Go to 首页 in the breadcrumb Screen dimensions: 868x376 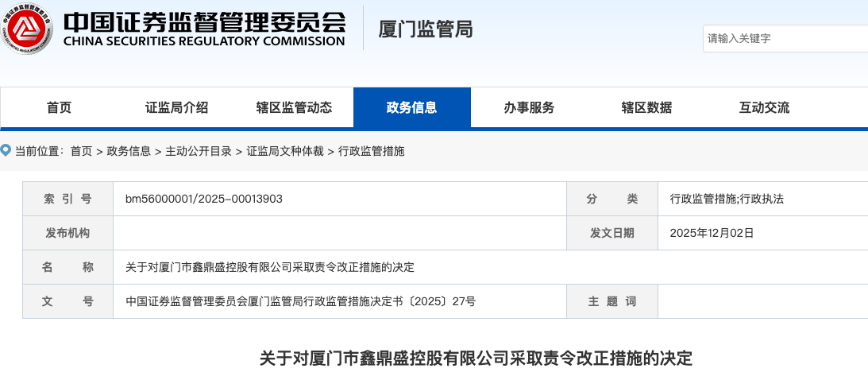tap(81, 151)
